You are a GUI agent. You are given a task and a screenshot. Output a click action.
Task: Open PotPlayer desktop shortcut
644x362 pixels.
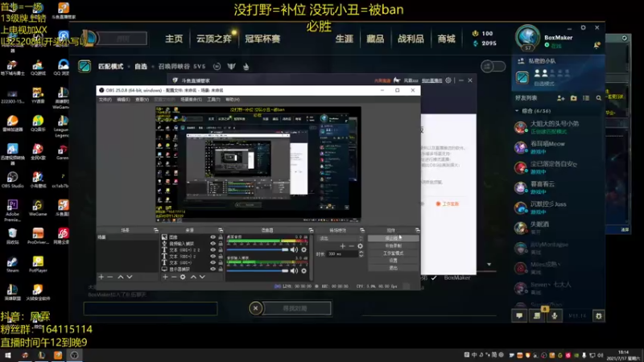click(38, 265)
